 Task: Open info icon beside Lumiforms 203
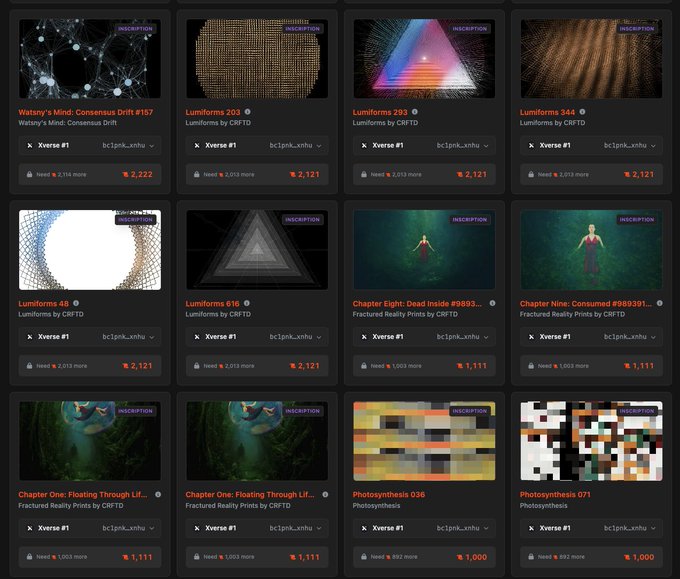pyautogui.click(x=247, y=112)
